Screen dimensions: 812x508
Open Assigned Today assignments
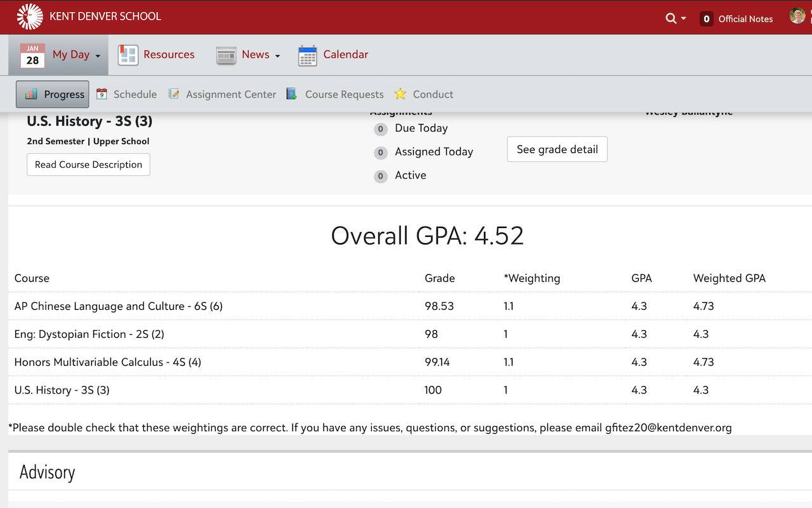tap(434, 152)
